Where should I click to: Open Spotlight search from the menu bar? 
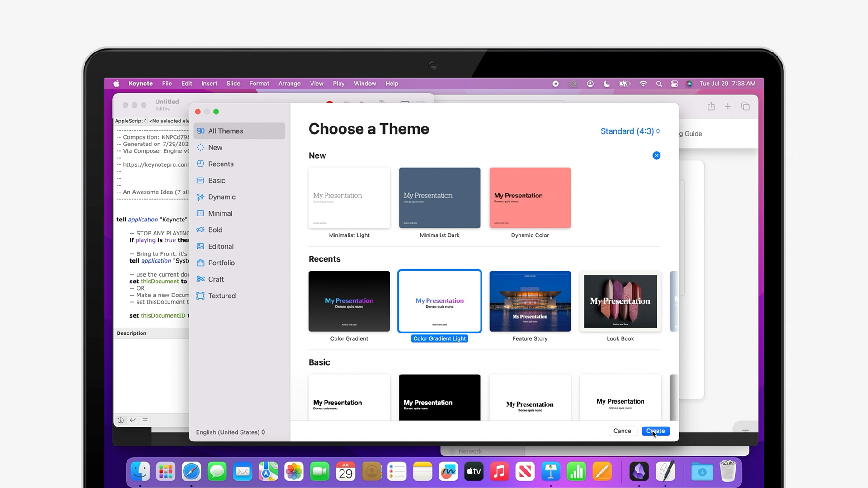[659, 84]
